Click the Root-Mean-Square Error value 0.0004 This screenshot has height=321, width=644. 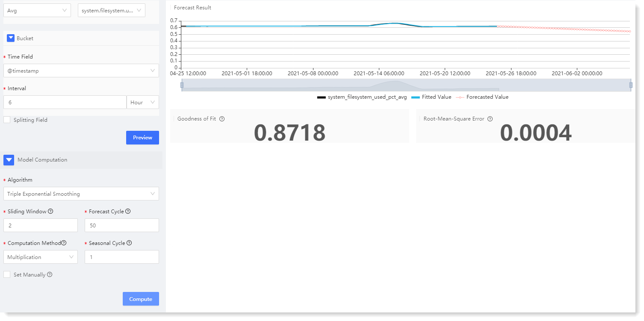point(536,133)
